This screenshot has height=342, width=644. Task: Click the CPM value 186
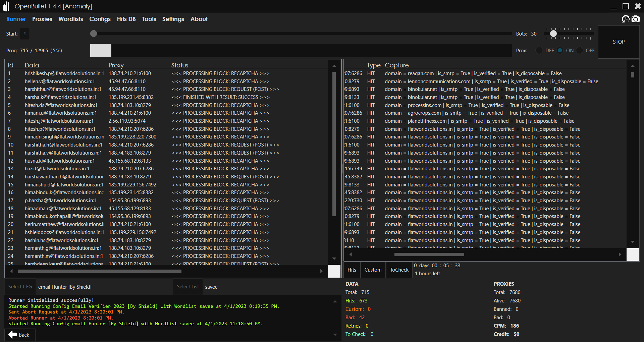point(515,326)
